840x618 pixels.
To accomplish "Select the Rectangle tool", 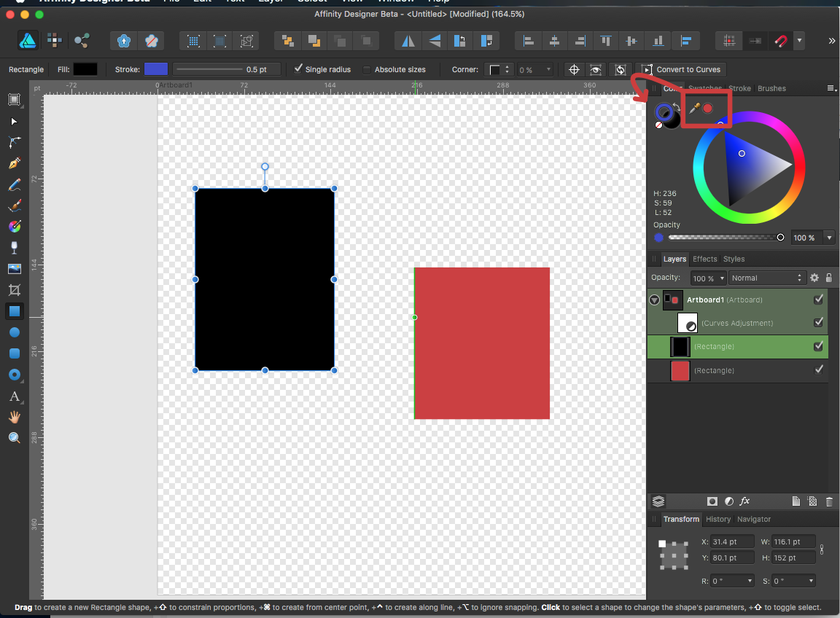I will (x=15, y=311).
